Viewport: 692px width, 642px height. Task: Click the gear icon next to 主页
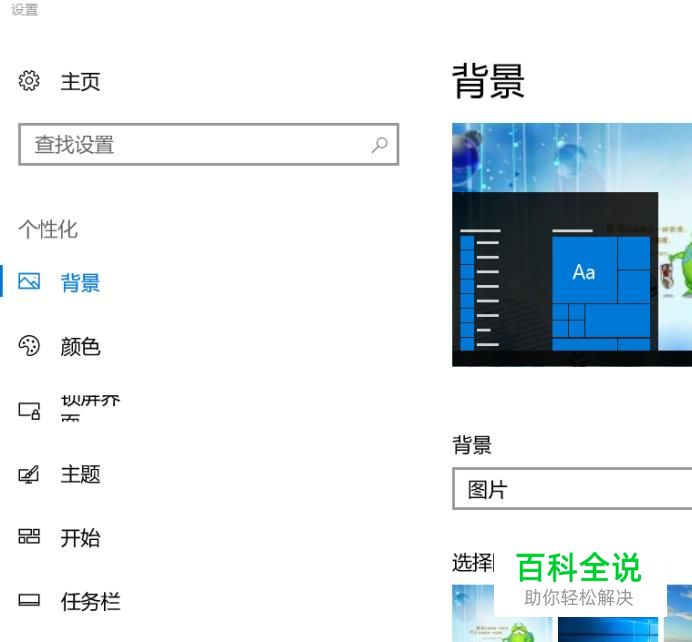(x=29, y=81)
